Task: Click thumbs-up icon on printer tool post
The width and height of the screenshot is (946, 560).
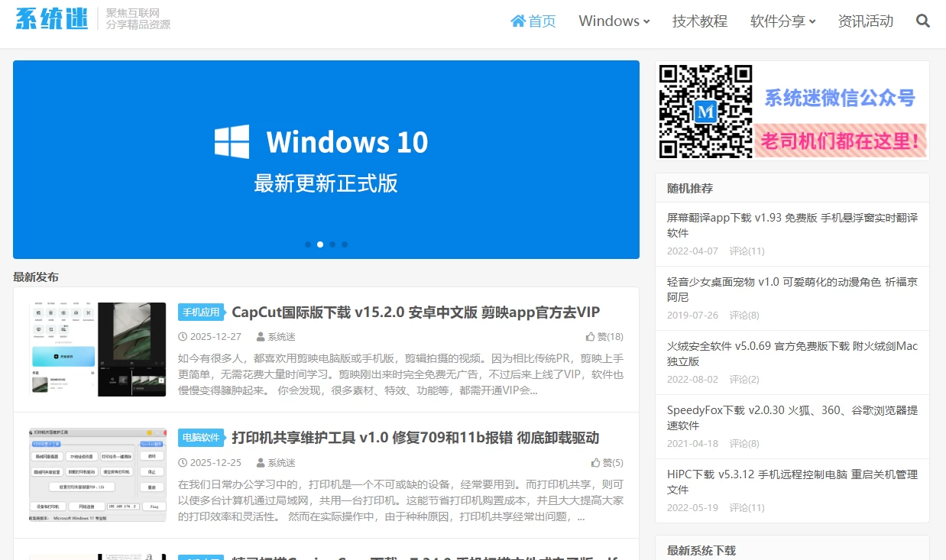Action: click(x=595, y=463)
